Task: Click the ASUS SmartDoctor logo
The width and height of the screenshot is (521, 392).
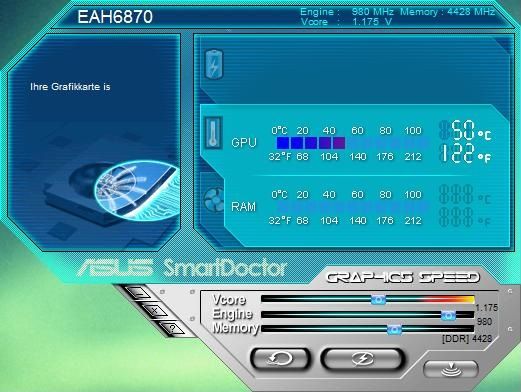Action: click(x=182, y=268)
